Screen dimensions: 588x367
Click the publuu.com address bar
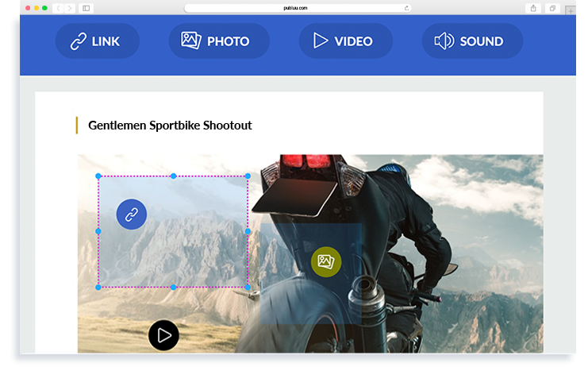click(298, 8)
